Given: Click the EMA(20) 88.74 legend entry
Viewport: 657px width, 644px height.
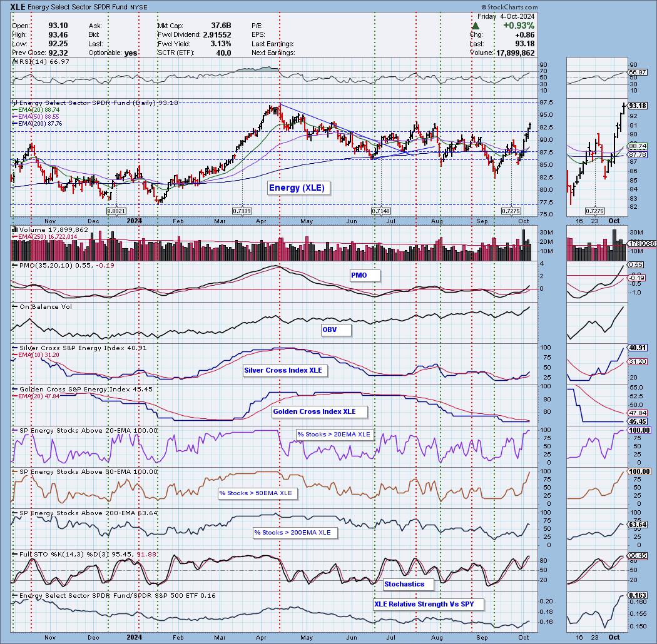Looking at the screenshot, I should click(36, 109).
